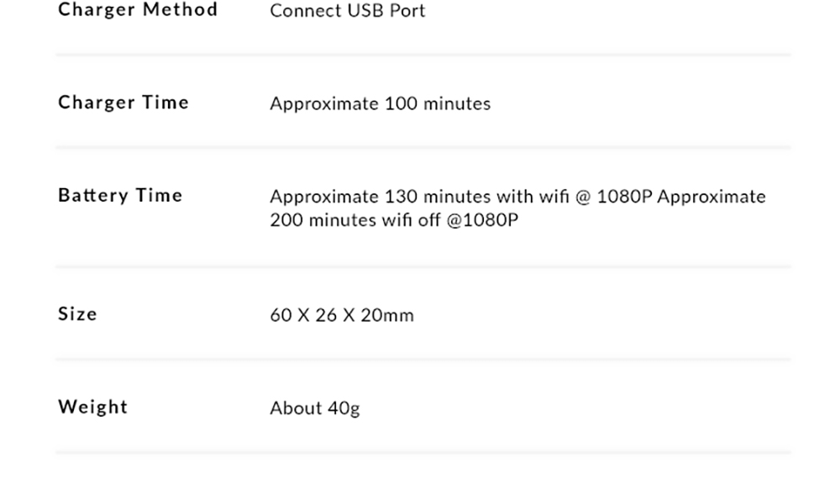The width and height of the screenshot is (840, 504).
Task: Click the 20mm portion of the size
Action: 386,315
